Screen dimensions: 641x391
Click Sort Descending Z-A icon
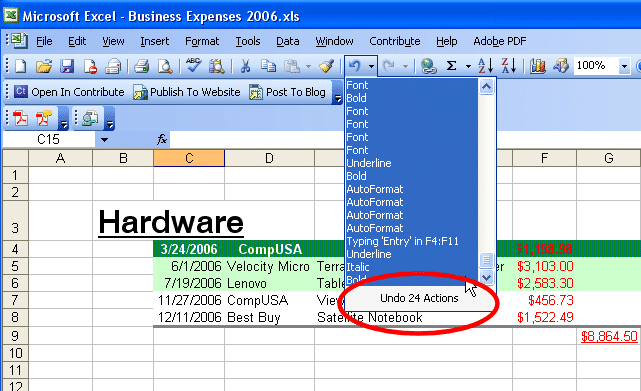tap(509, 66)
